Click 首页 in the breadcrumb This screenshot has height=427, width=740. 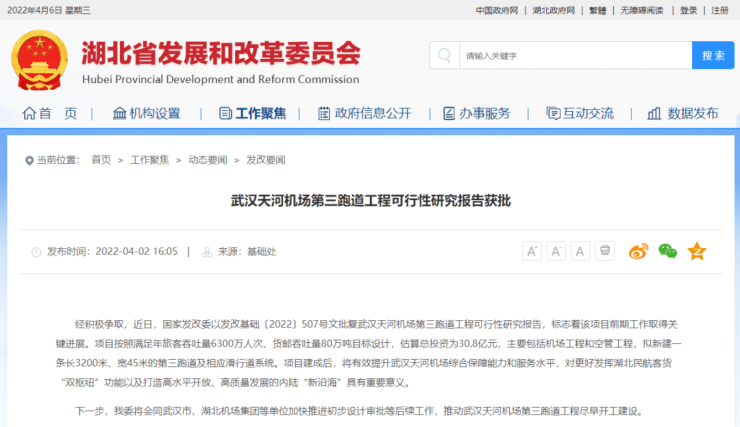click(x=101, y=160)
